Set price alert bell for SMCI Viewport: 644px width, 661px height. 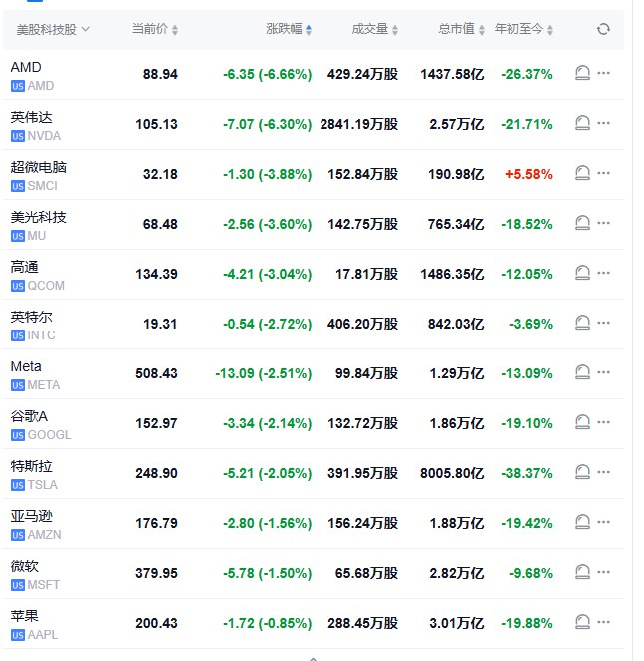click(582, 173)
